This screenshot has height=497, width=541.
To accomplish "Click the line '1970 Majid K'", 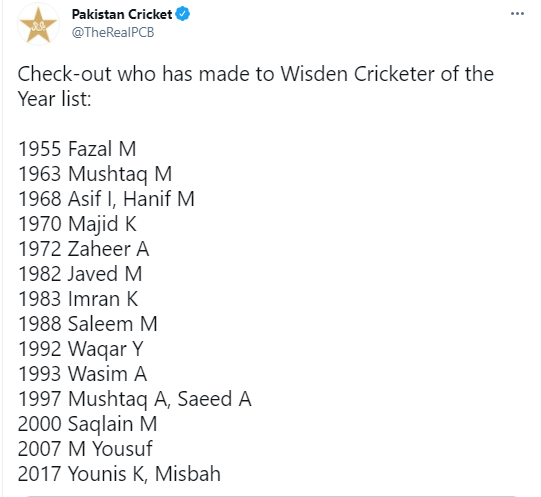I will click(78, 224).
